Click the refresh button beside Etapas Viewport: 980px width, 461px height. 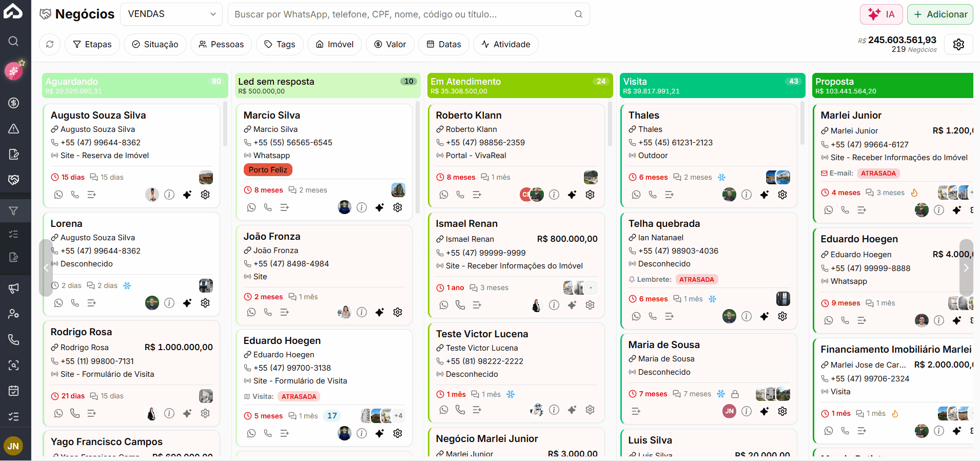[x=50, y=44]
